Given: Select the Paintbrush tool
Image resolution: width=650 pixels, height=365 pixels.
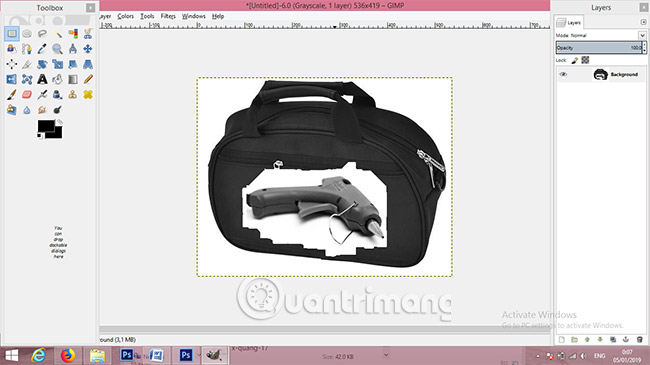Looking at the screenshot, I should pos(12,95).
